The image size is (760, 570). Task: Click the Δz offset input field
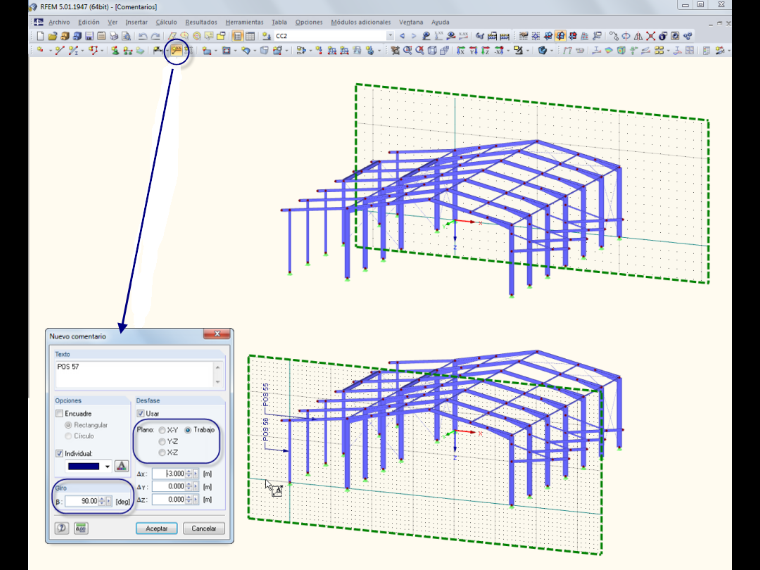tap(169, 499)
